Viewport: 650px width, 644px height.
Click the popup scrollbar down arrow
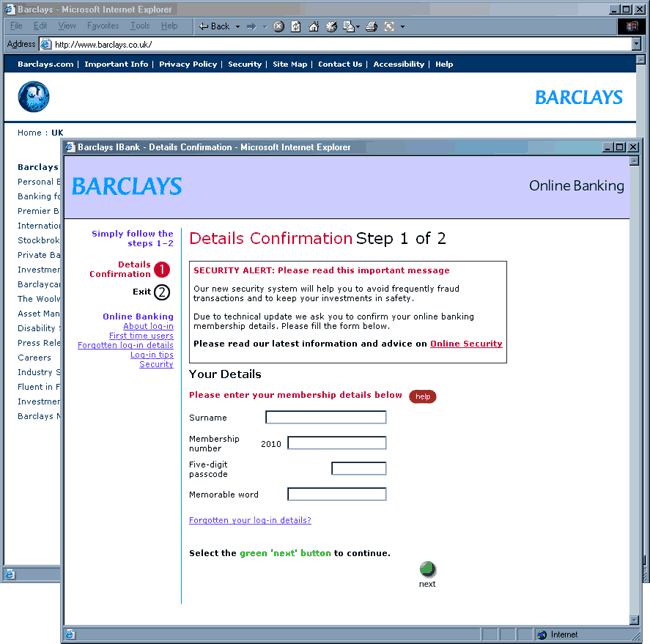tap(634, 620)
